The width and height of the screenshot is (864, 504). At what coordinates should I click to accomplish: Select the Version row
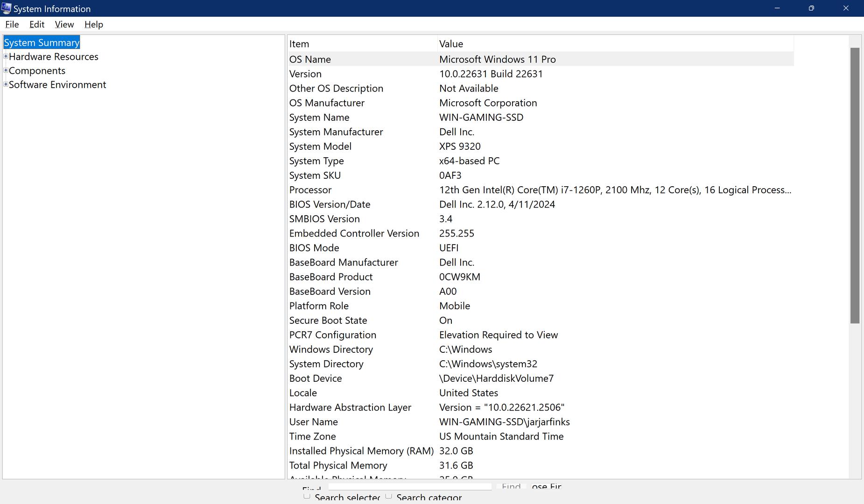(x=541, y=74)
